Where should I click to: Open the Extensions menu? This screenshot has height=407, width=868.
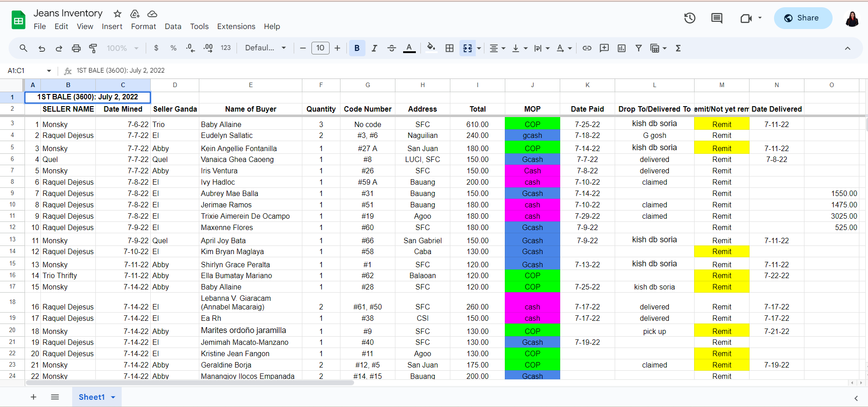pos(236,26)
